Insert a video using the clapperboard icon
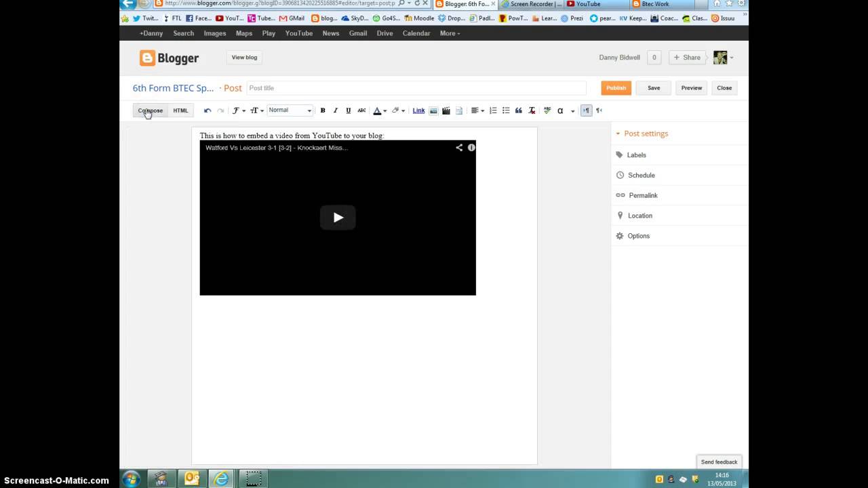The height and width of the screenshot is (488, 868). tap(446, 110)
